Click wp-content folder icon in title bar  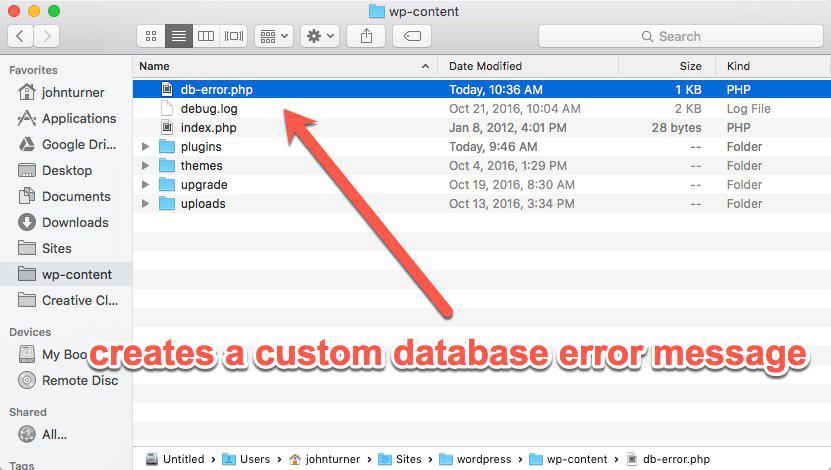(x=376, y=11)
